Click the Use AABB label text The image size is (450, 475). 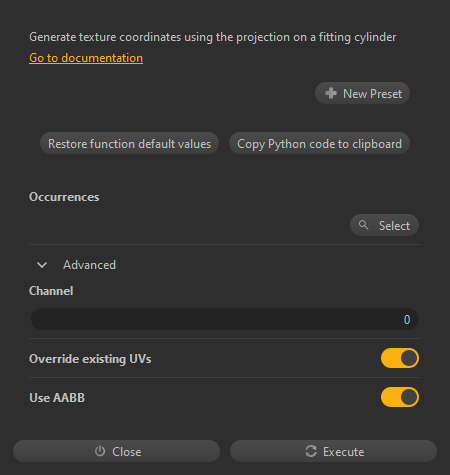click(x=57, y=397)
